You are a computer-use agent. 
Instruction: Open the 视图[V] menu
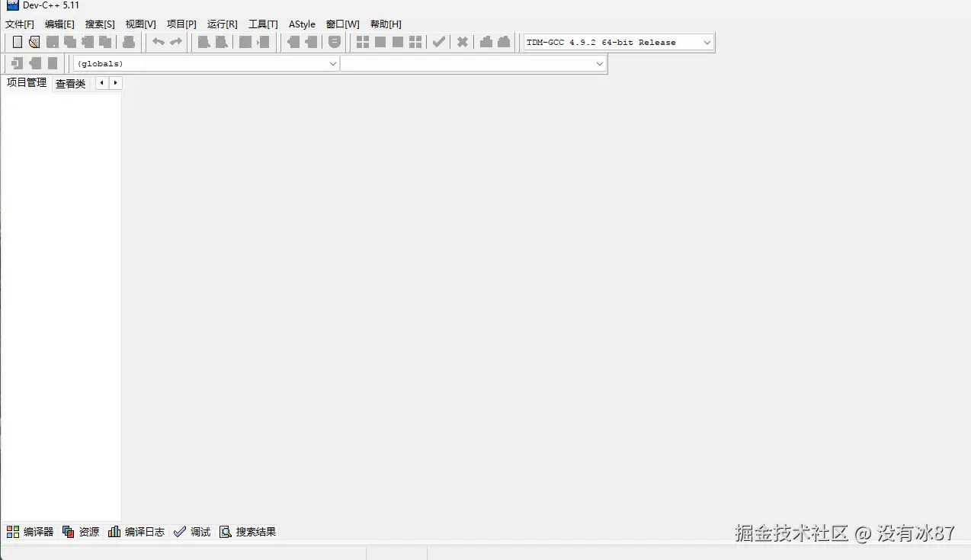[140, 24]
